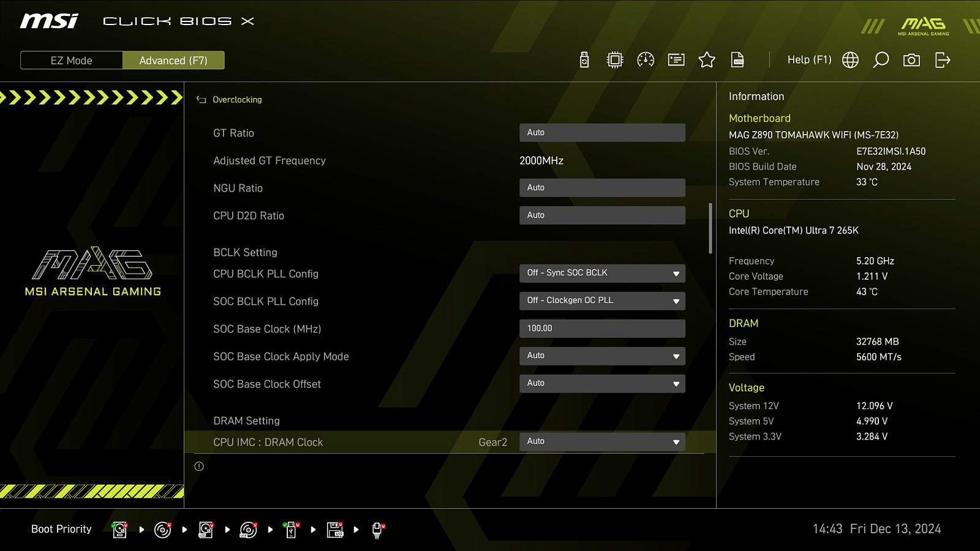Switch to EZ Mode

pyautogui.click(x=72, y=61)
